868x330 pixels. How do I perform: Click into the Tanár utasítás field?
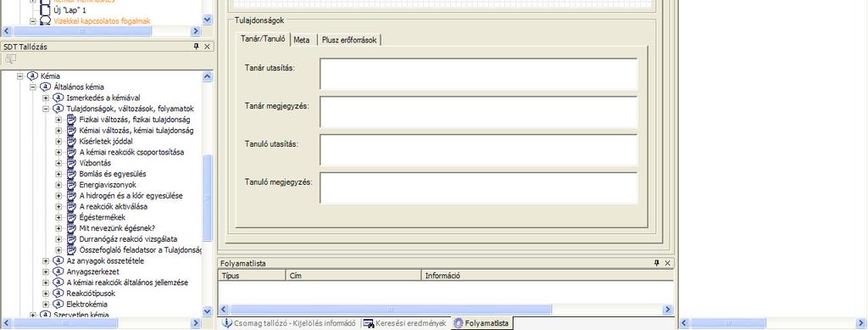479,74
